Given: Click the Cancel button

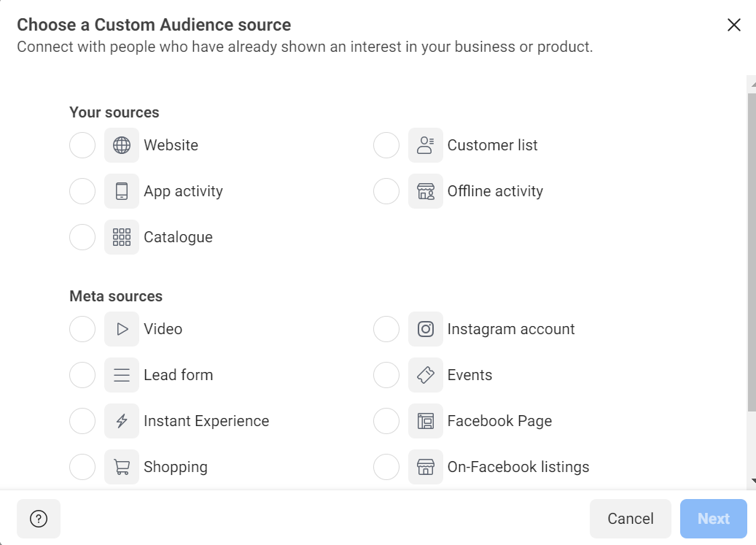Looking at the screenshot, I should click(630, 519).
